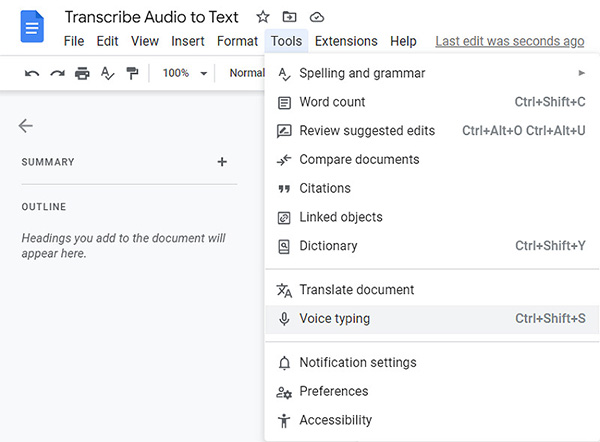The image size is (600, 442).
Task: Click the Preferences gear-person icon
Action: coord(284,392)
